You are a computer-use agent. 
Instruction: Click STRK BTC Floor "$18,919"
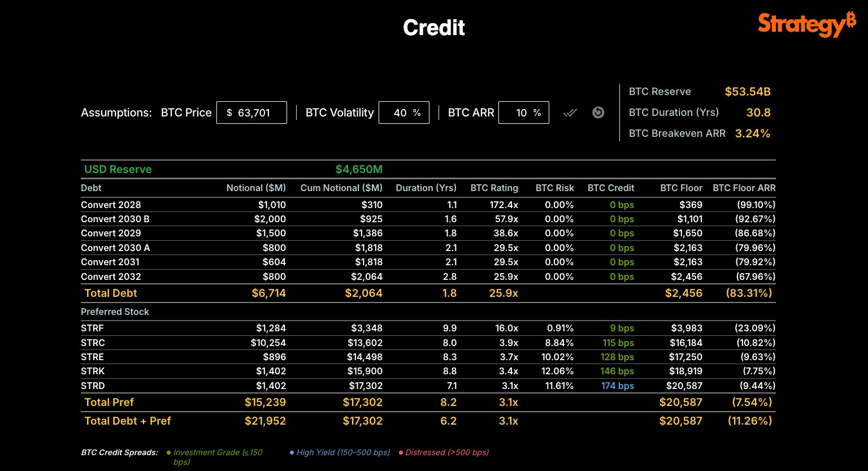coord(687,371)
